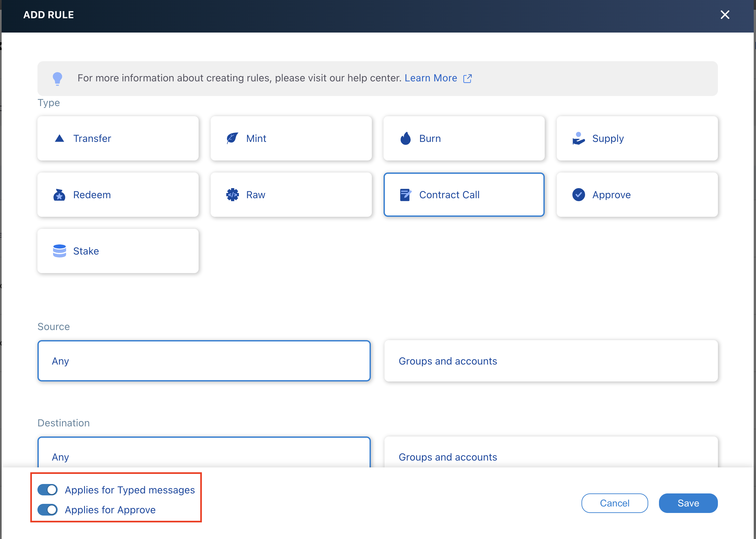
Task: Click the Transfer triangle icon
Action: coord(60,138)
